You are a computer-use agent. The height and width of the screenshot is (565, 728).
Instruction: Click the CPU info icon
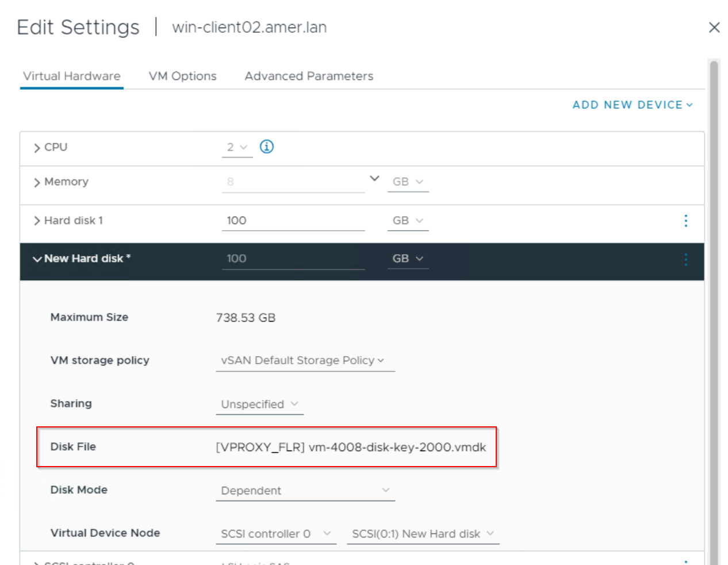point(266,147)
